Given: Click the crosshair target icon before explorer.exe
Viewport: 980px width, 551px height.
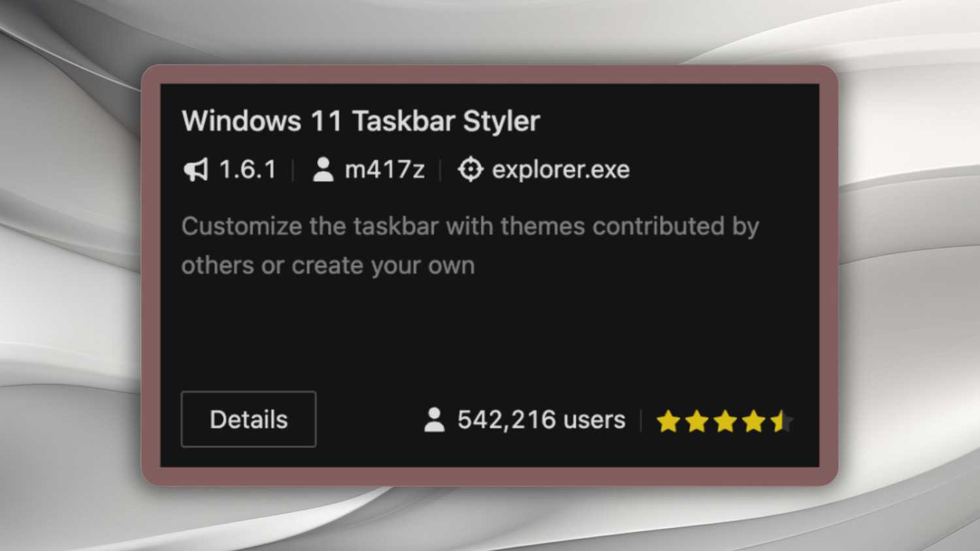Looking at the screenshot, I should coord(469,170).
